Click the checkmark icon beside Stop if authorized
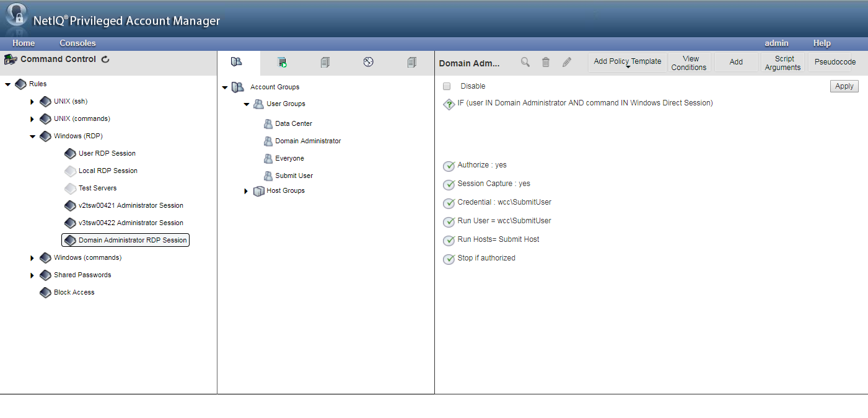This screenshot has height=418, width=868. pyautogui.click(x=449, y=259)
